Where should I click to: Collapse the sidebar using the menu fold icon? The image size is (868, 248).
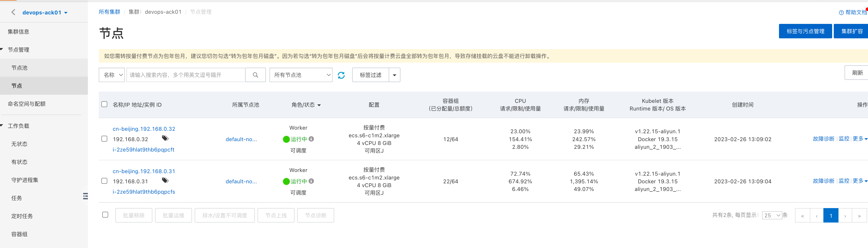click(85, 196)
